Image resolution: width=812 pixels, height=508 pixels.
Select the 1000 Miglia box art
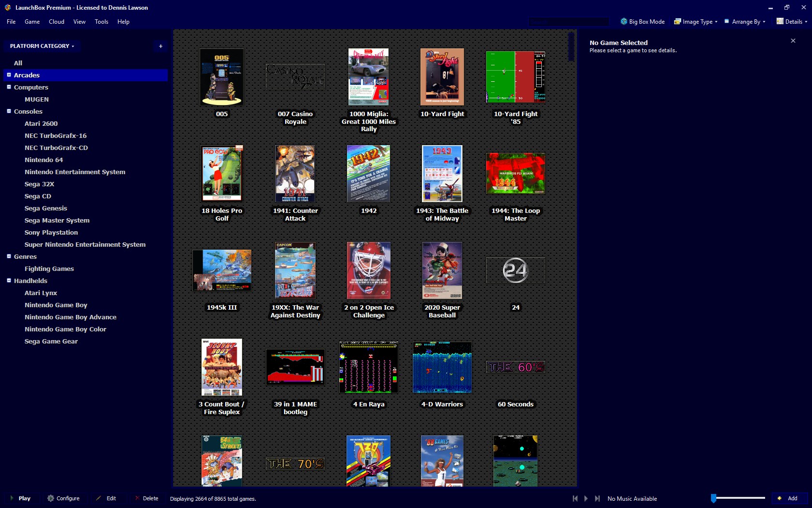[x=369, y=77]
